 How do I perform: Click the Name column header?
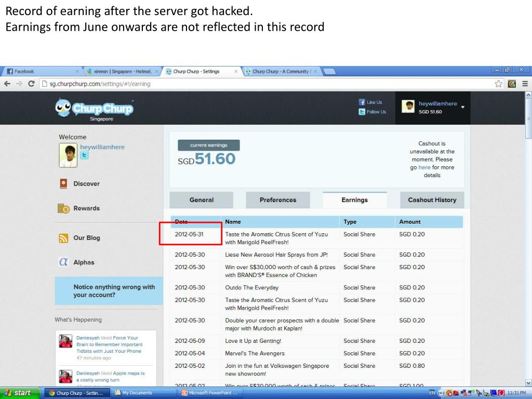[280, 221]
